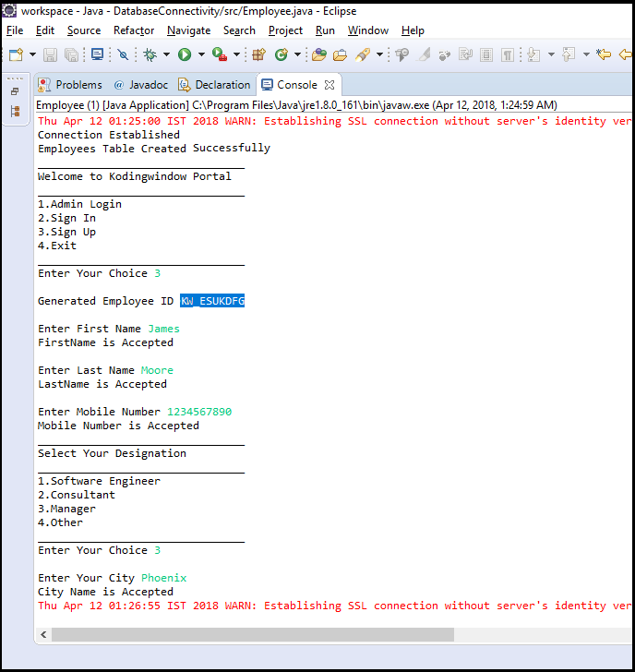Click the Restore view icon in left sidebar

point(15,91)
